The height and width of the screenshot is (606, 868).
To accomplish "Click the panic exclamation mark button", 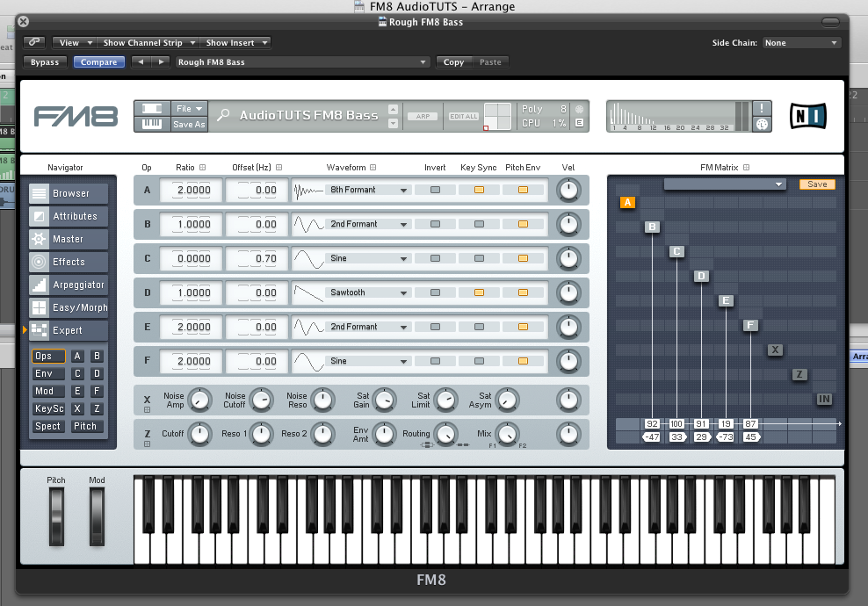I will coord(762,108).
